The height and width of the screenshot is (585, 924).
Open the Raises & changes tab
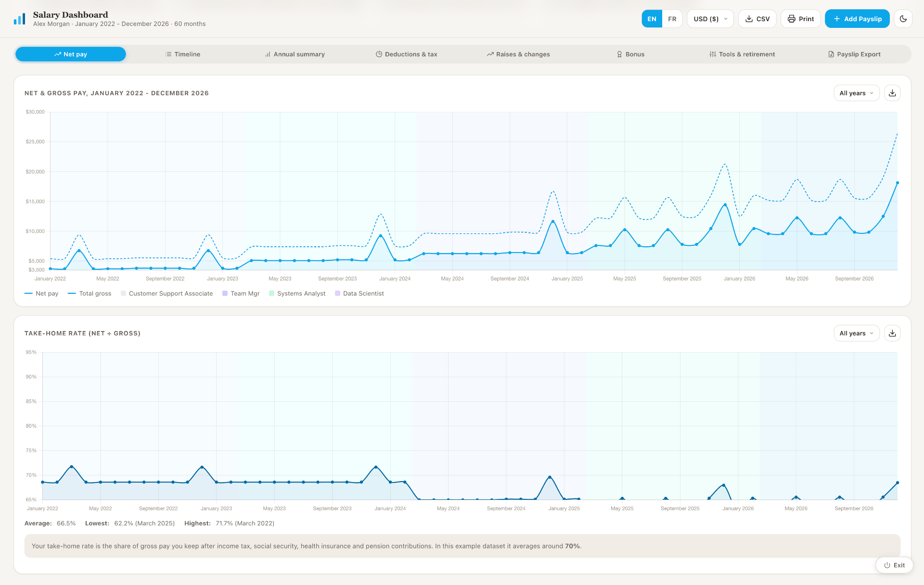[518, 54]
